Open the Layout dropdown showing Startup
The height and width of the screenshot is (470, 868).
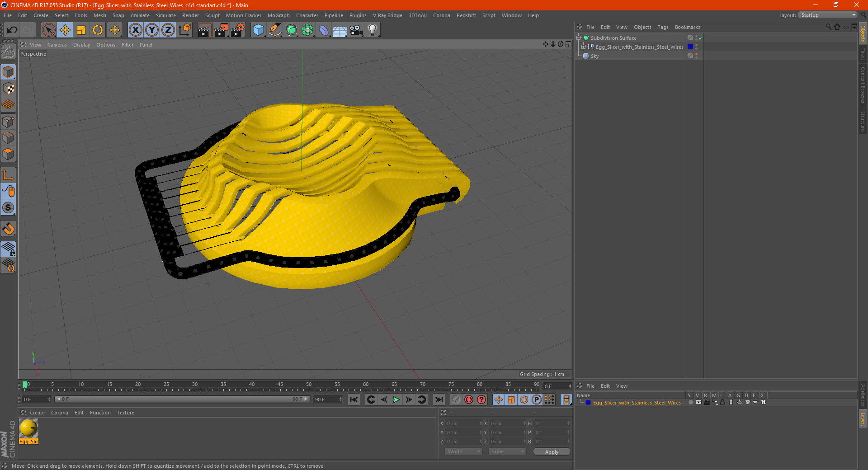(x=828, y=15)
